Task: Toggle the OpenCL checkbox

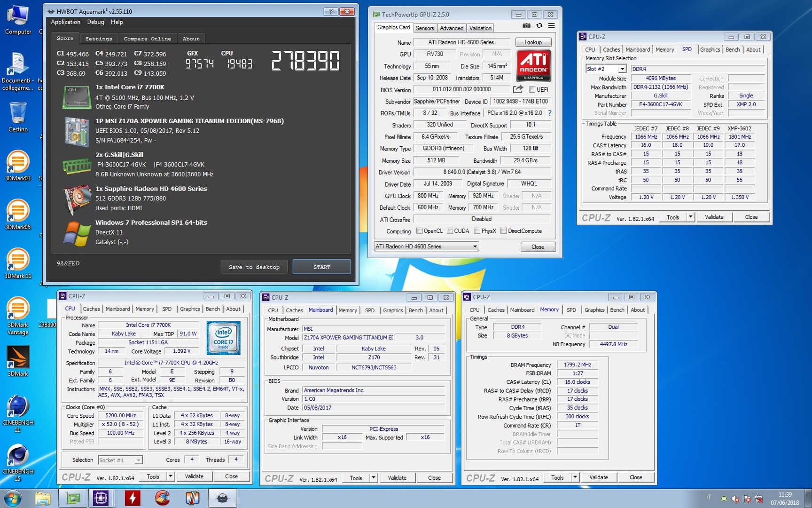Action: (419, 231)
